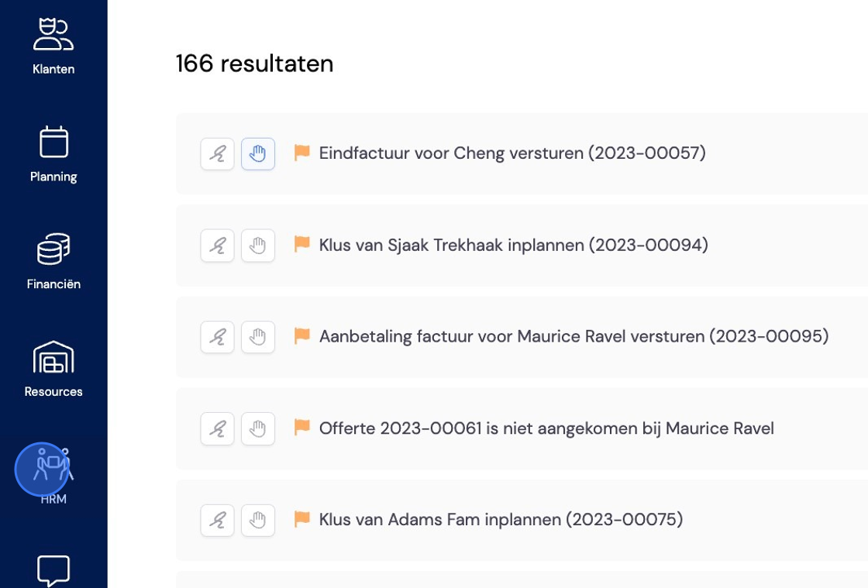Click the sign icon for Klus van Sjaak Trekhaak
868x588 pixels.
[217, 246]
